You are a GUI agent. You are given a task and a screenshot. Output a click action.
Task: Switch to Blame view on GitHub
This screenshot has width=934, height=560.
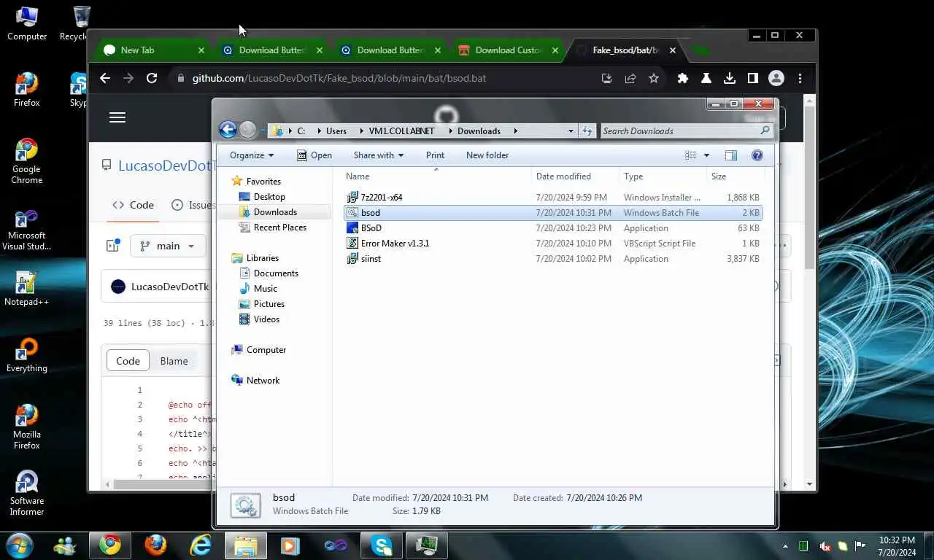(x=174, y=361)
